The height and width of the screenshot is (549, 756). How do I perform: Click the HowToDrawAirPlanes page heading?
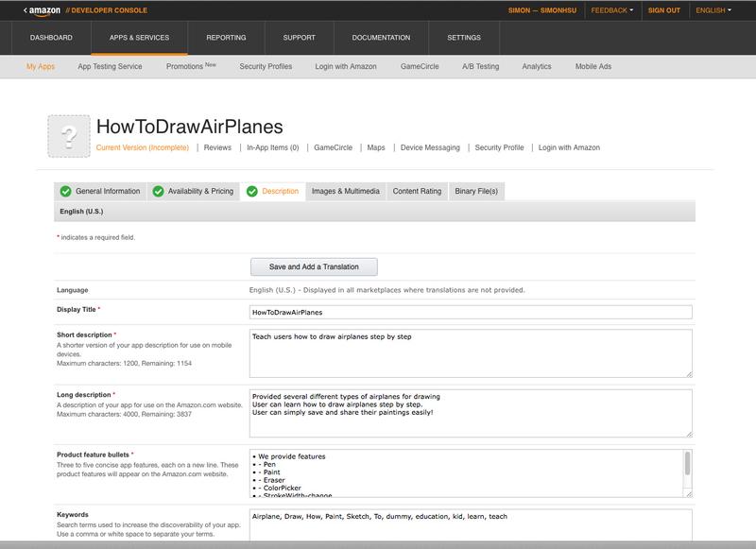190,127
